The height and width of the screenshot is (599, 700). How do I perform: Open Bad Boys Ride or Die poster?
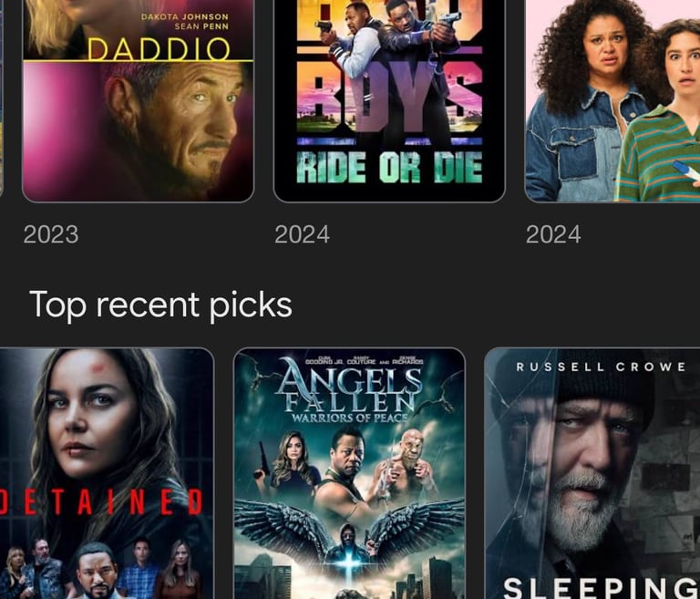click(x=389, y=100)
